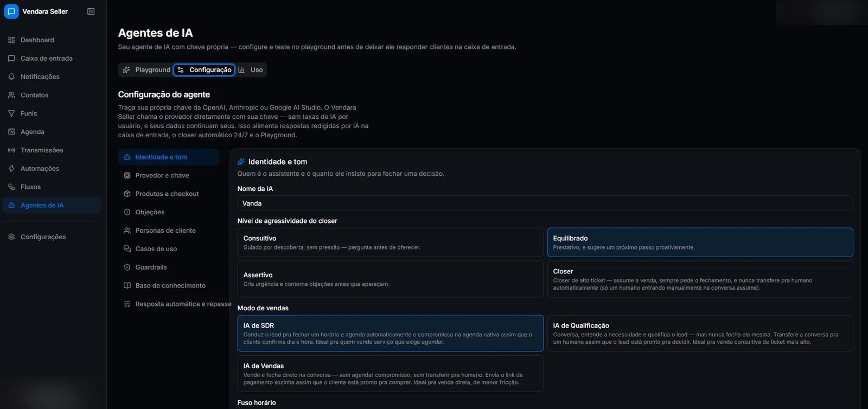
Task: Click the Configurações gear icon in sidebar
Action: point(11,237)
